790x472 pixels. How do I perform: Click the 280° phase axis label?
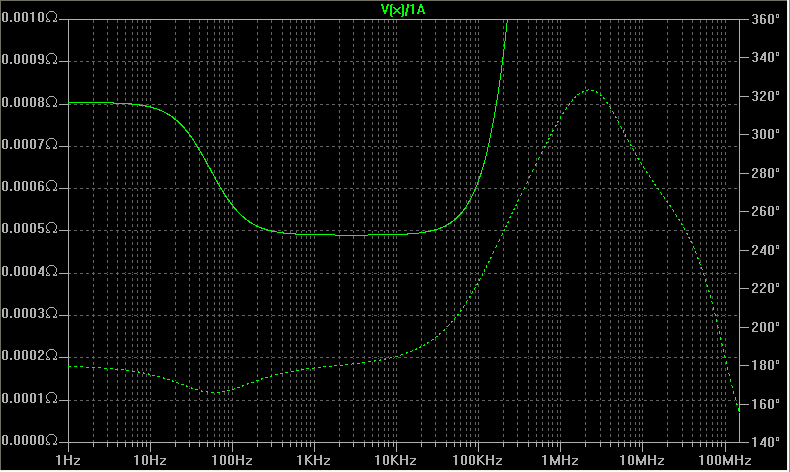(x=766, y=173)
